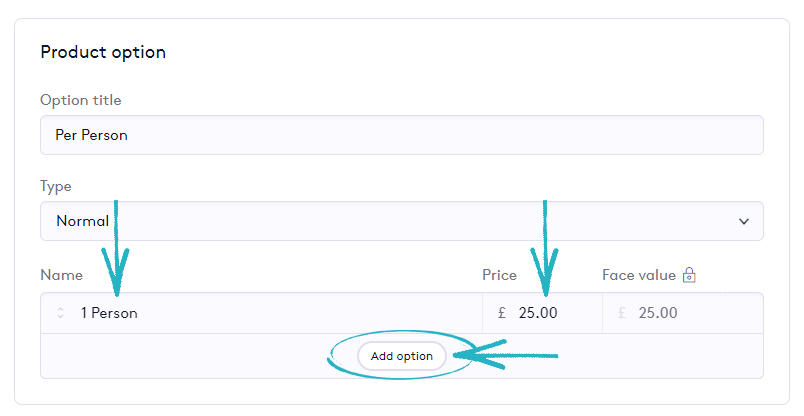804x416 pixels.
Task: Select the Name column header
Action: point(61,275)
